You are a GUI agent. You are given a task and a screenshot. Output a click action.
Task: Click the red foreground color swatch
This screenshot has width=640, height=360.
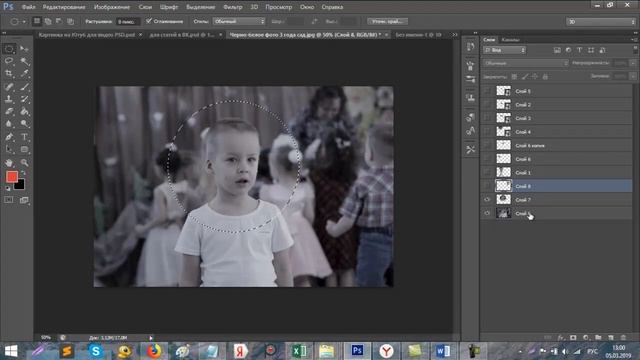11,176
